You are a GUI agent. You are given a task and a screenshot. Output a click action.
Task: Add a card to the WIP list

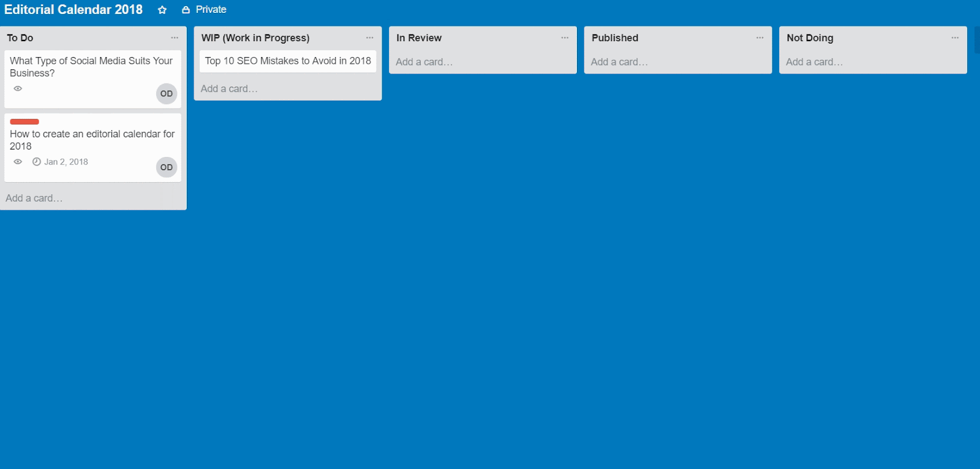click(x=229, y=89)
